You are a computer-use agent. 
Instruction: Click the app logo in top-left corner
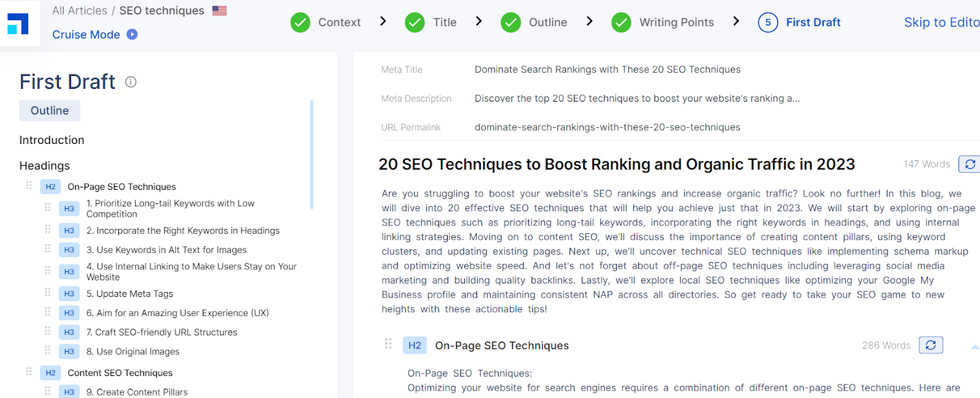click(18, 24)
